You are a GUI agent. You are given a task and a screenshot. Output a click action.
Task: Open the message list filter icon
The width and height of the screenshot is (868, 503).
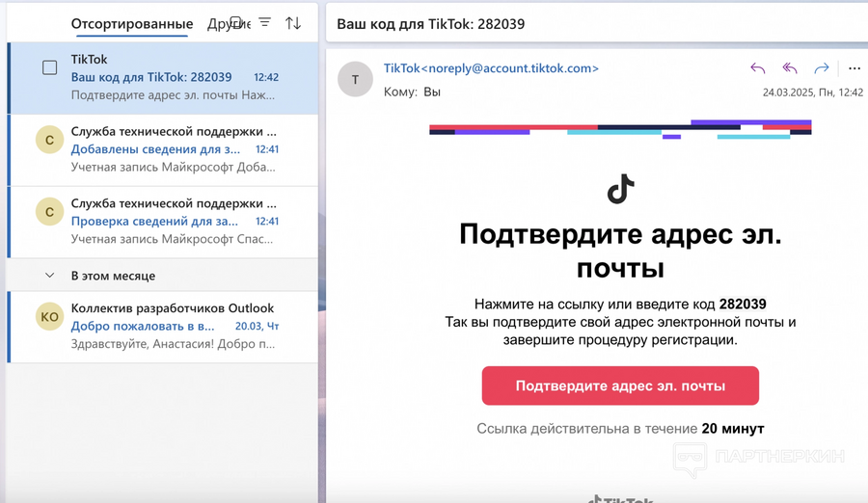pos(265,23)
